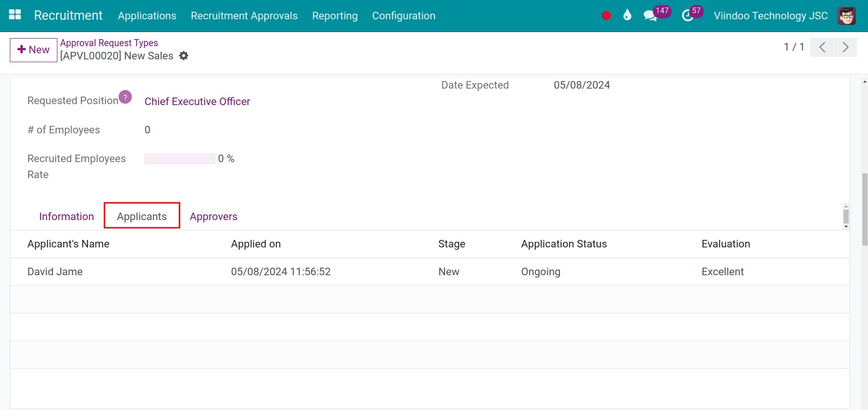
Task: Switch to the Approvers tab
Action: click(213, 216)
